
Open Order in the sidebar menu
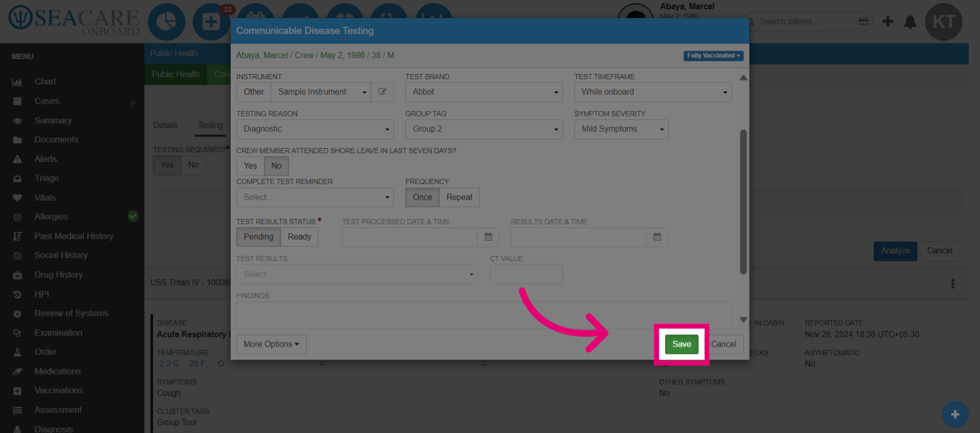point(45,352)
